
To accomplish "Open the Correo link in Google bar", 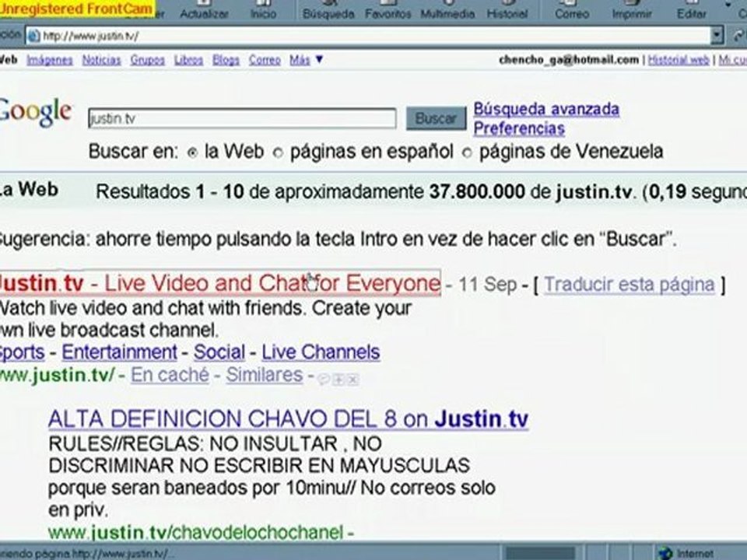I will pyautogui.click(x=265, y=60).
